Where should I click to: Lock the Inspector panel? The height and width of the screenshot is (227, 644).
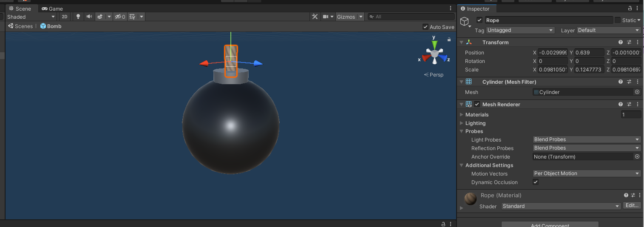point(630,9)
